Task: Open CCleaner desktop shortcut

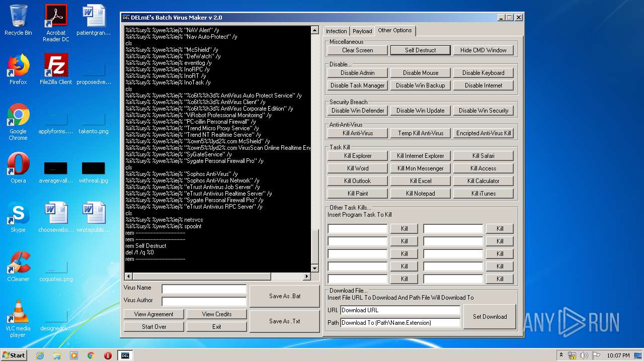Action: [x=18, y=266]
